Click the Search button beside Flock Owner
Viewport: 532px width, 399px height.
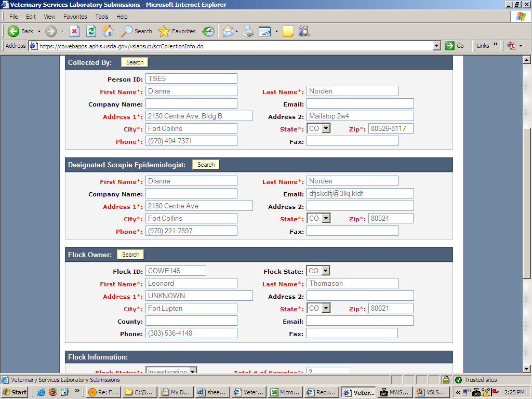pyautogui.click(x=130, y=255)
